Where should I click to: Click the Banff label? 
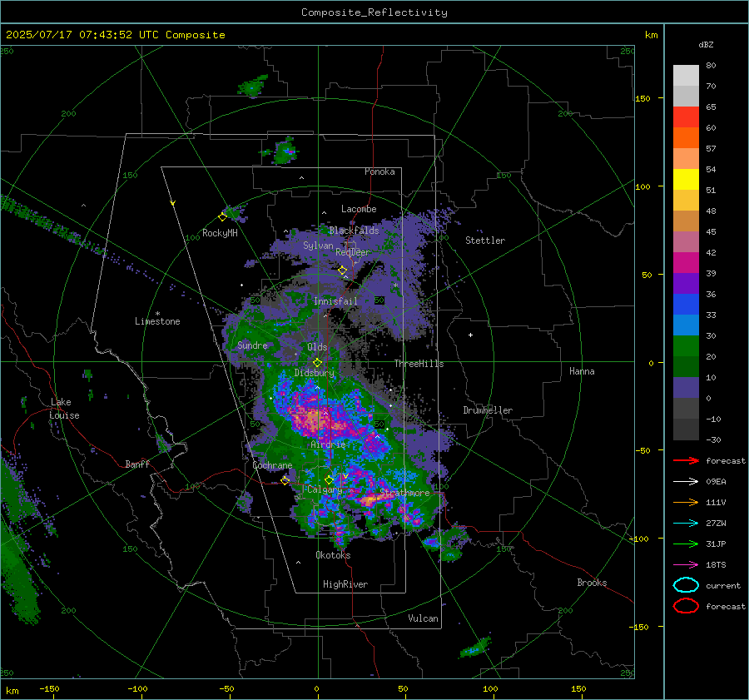tap(137, 464)
